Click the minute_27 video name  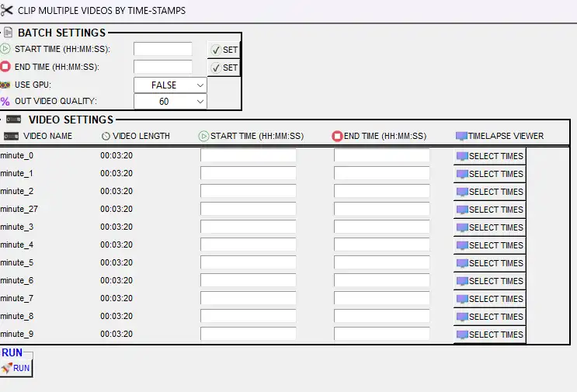click(19, 209)
